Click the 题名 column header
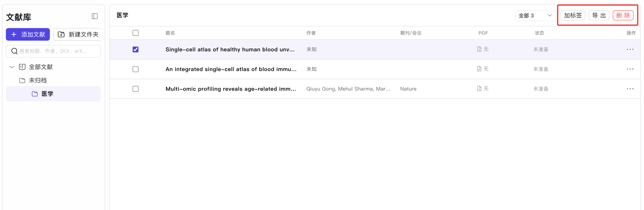 (x=170, y=33)
